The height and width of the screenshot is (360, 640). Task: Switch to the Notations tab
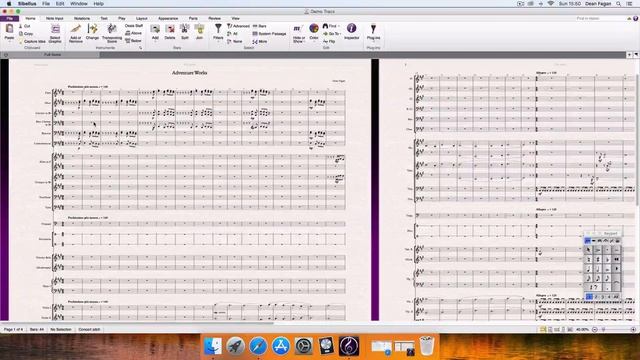tap(82, 18)
